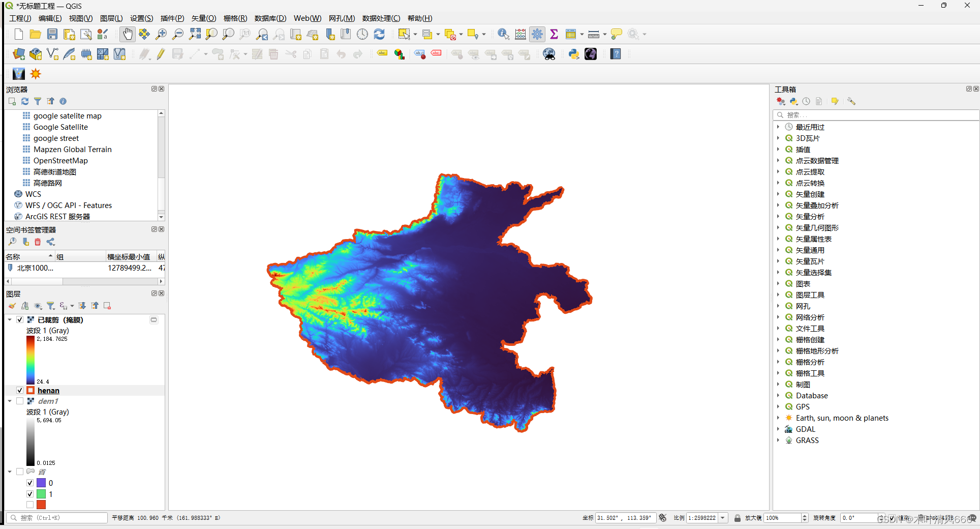Viewport: 980px width, 529px height.
Task: Delete selected spatial bookmark
Action: (38, 242)
